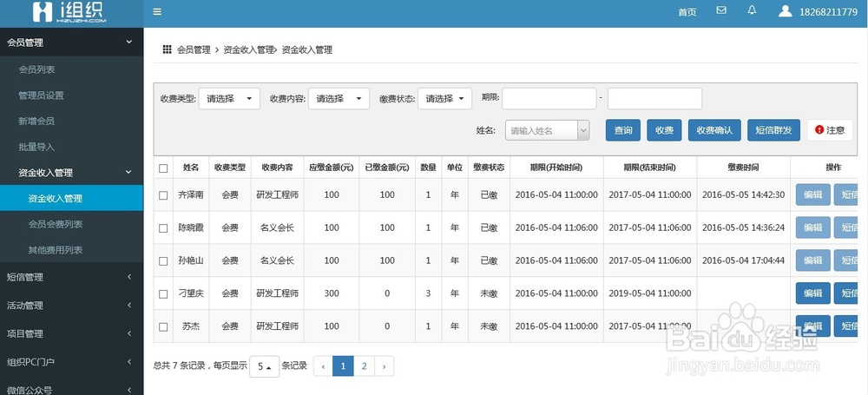This screenshot has width=868, height=395.
Task: Click the grid icon beside 会员管理 breadcrumb
Action: (x=167, y=49)
